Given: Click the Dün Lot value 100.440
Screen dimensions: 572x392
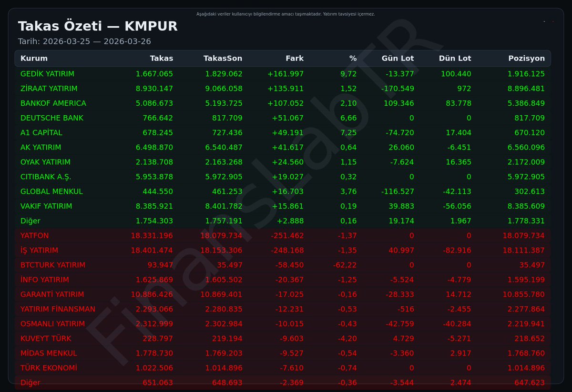Looking at the screenshot, I should click(x=456, y=74).
